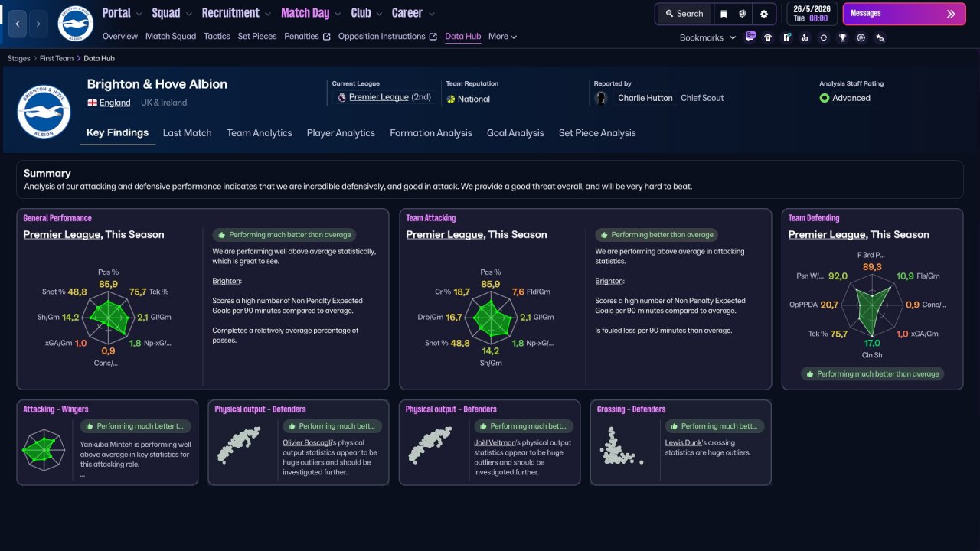The width and height of the screenshot is (980, 551).
Task: Open settings gear icon
Action: point(764,14)
